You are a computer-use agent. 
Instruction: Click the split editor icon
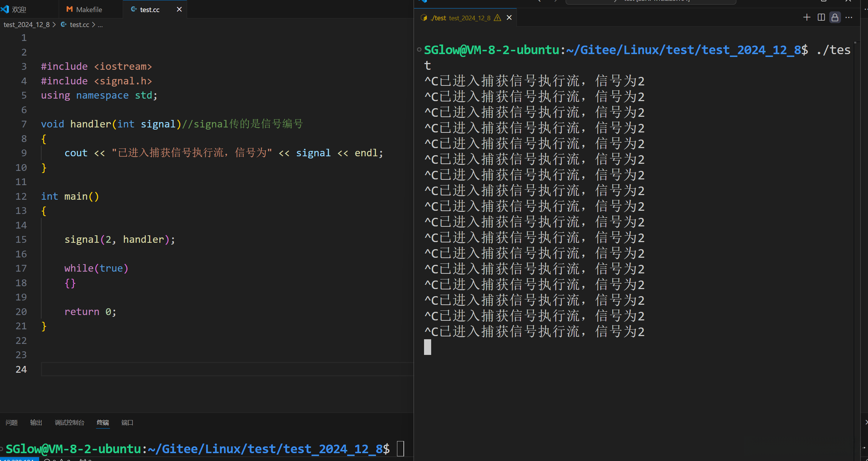click(x=821, y=17)
